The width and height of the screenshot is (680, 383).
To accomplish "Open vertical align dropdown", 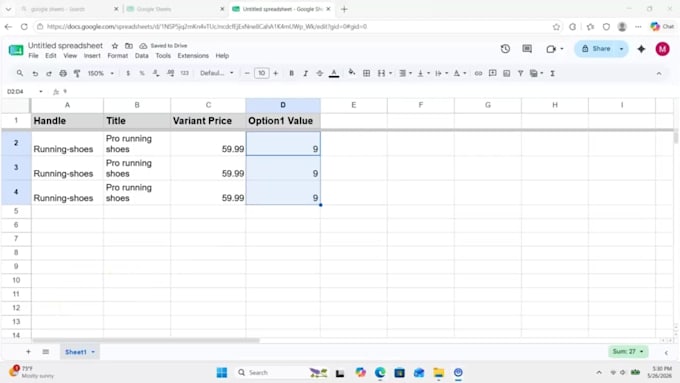I will (423, 73).
